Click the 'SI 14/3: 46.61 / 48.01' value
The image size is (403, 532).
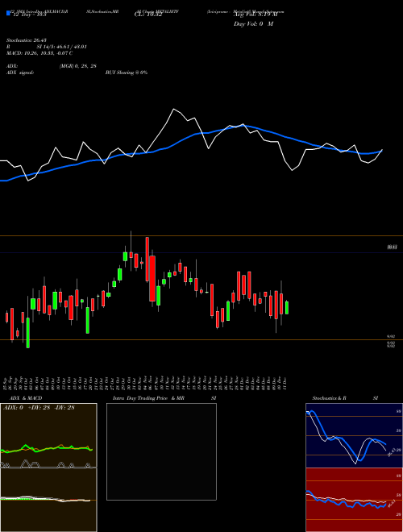tap(62, 47)
